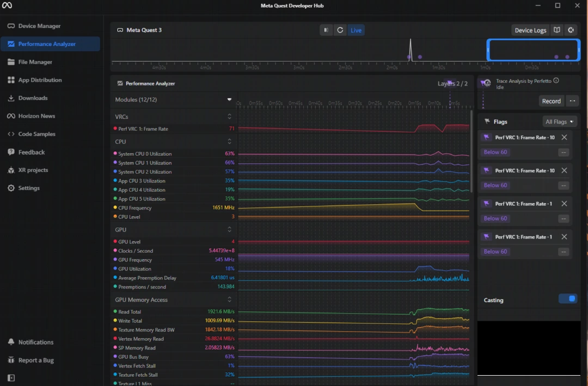
Task: Pause the live performance capture
Action: pos(326,30)
